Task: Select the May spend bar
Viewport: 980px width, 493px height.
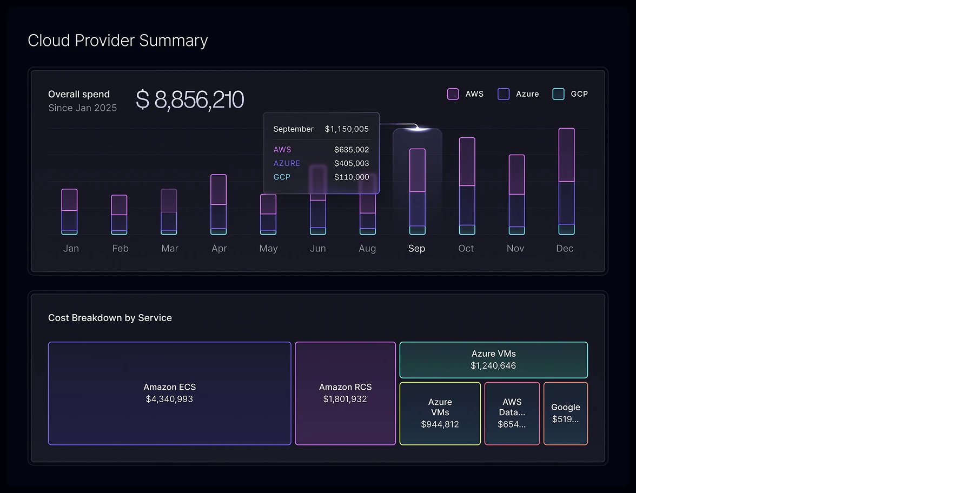Action: (x=268, y=214)
